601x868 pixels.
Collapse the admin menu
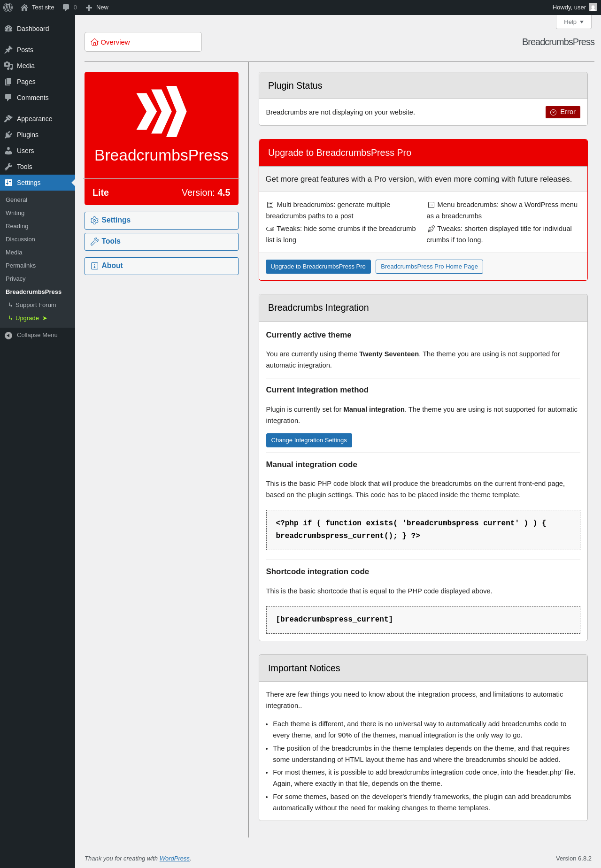pos(38,335)
